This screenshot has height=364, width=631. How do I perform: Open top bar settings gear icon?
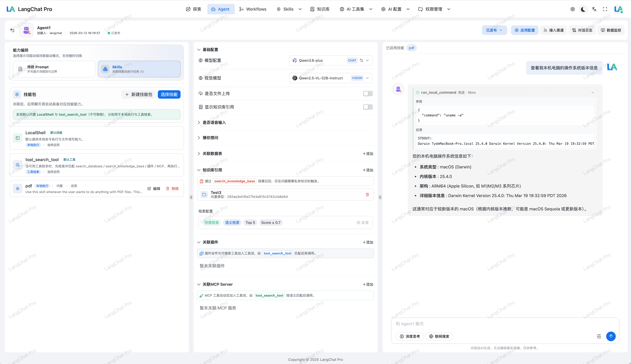(x=572, y=9)
